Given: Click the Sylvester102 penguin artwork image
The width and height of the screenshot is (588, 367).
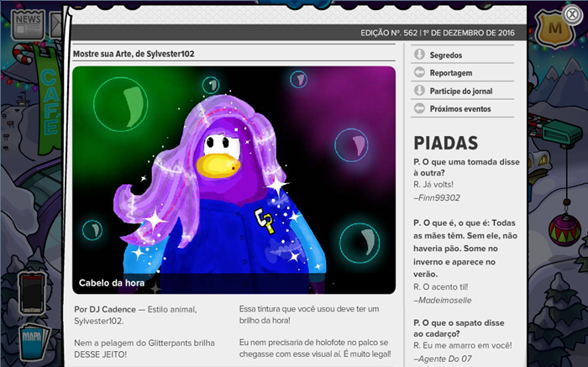Looking at the screenshot, I should click(234, 180).
